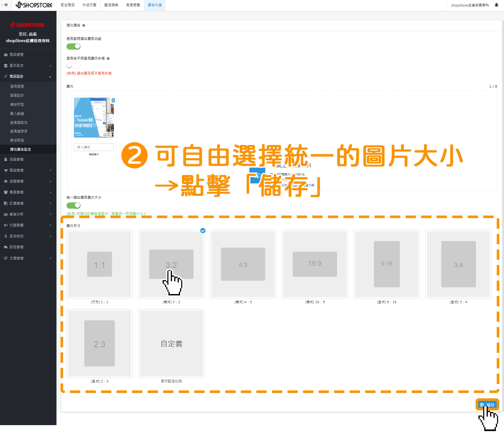
Task: Enable 是否依不同風格顯示外框 switch
Action: tap(73, 65)
